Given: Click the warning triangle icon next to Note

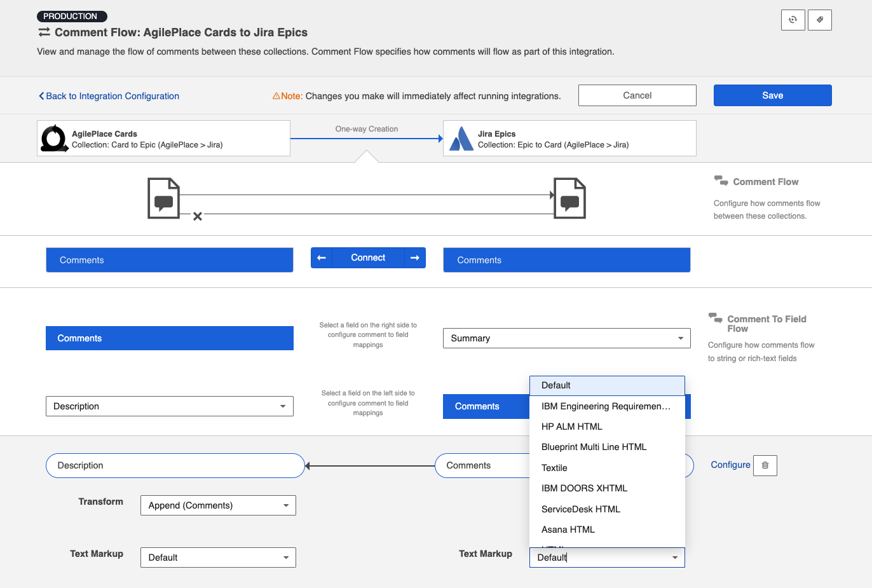Looking at the screenshot, I should pyautogui.click(x=276, y=96).
